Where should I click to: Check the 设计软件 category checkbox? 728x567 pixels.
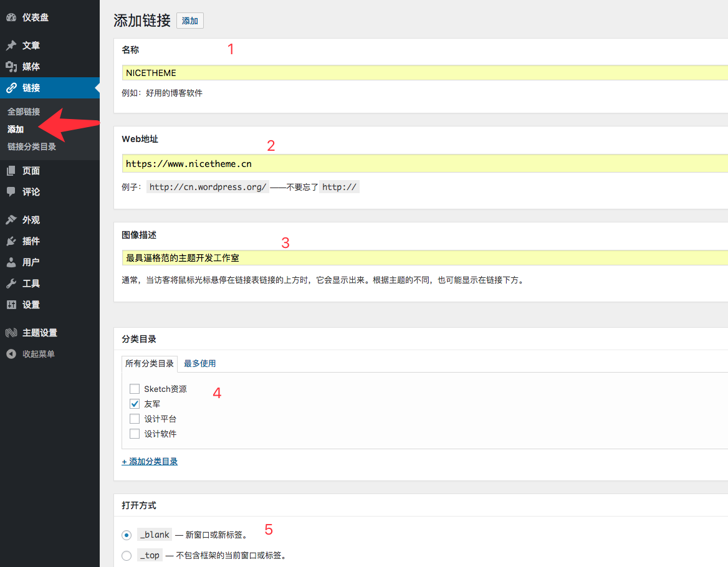click(135, 434)
